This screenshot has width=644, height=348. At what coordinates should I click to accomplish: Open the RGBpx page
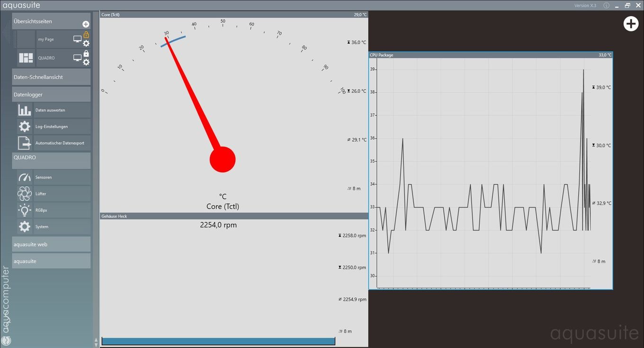tap(62, 210)
